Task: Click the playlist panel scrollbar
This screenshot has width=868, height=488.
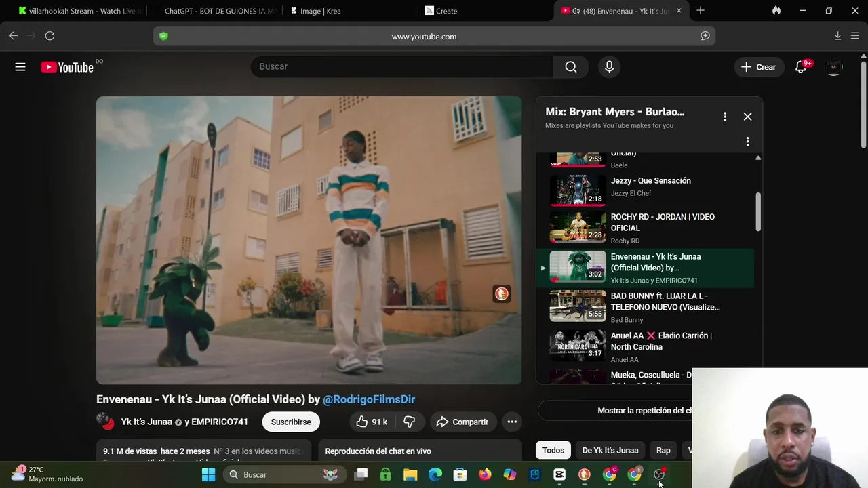Action: [x=758, y=211]
